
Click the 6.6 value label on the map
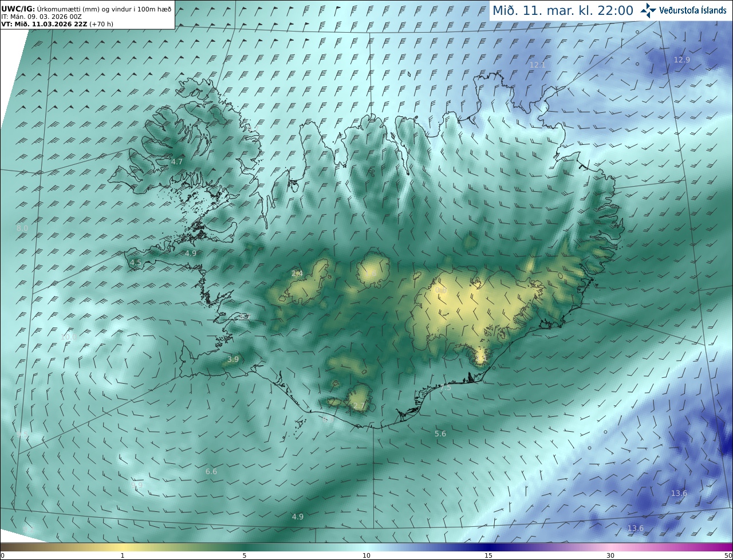[x=211, y=471]
